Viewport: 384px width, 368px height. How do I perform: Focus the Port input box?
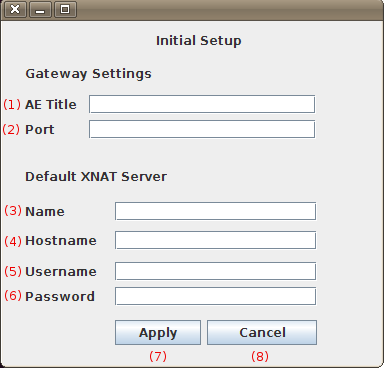pyautogui.click(x=202, y=129)
